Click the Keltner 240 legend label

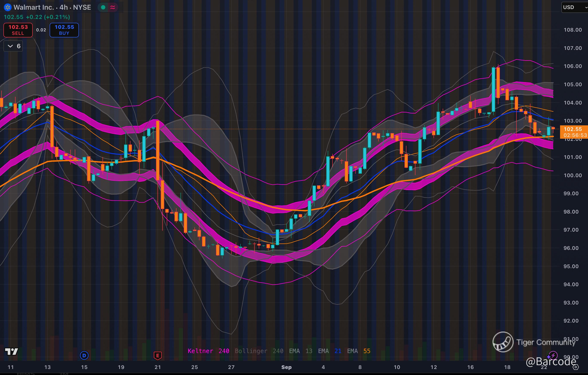(208, 351)
